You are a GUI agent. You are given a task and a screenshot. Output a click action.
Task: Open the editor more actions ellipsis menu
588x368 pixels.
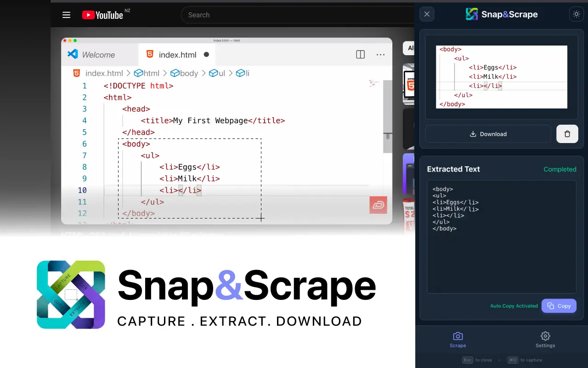[x=380, y=54]
